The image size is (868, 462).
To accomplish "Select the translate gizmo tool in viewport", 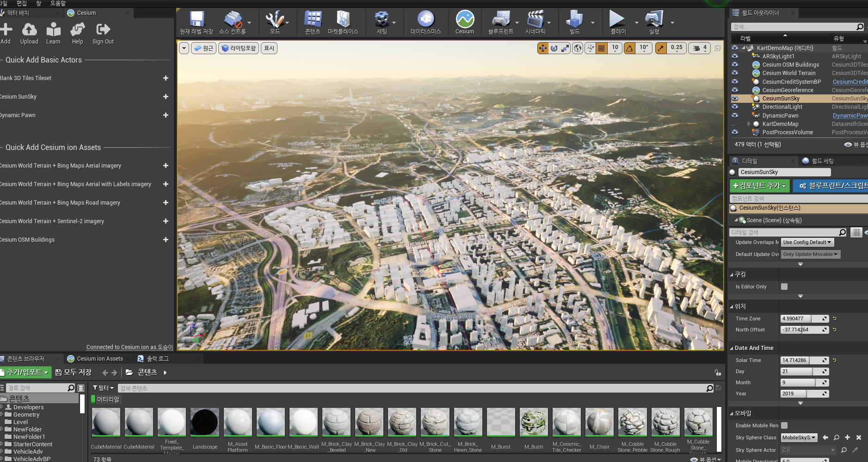I will (543, 48).
